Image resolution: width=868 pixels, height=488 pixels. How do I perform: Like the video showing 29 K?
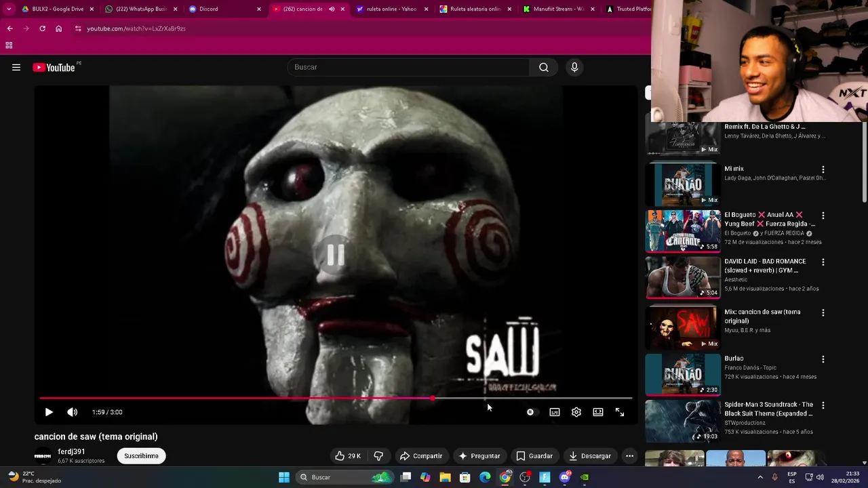tap(348, 456)
